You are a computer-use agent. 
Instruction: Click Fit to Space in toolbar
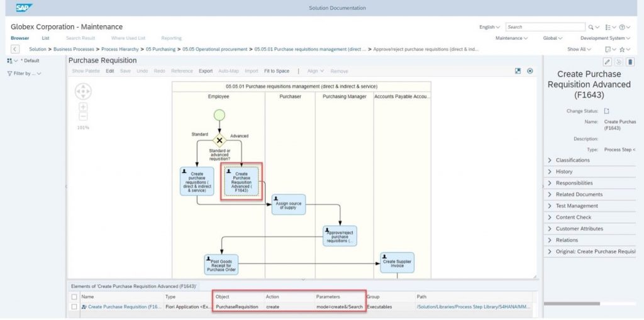[x=277, y=71]
